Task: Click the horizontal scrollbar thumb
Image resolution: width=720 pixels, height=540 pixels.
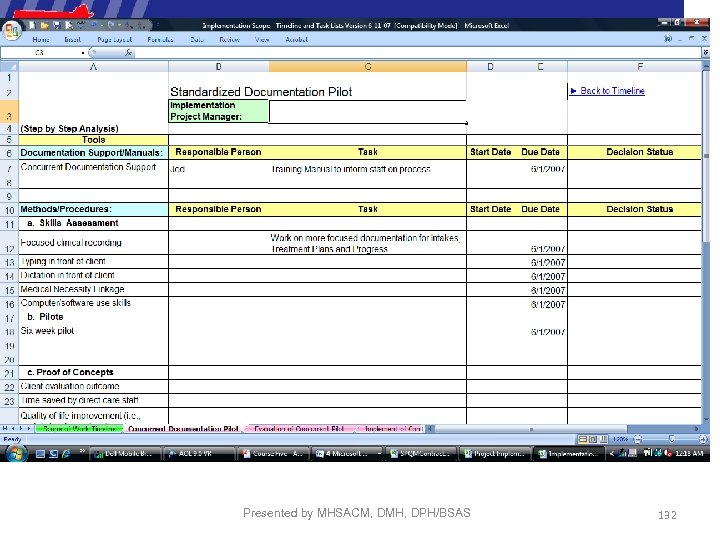Action: point(530,429)
